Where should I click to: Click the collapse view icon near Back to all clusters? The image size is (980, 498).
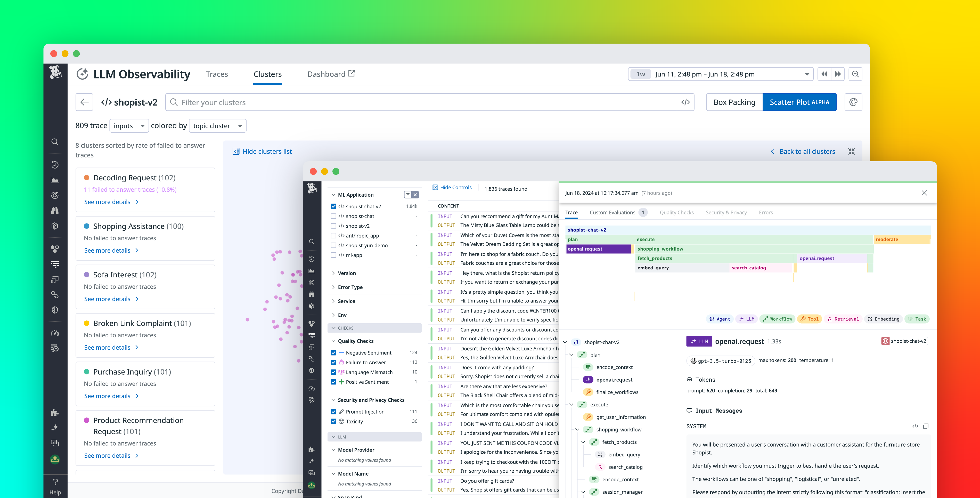tap(851, 151)
